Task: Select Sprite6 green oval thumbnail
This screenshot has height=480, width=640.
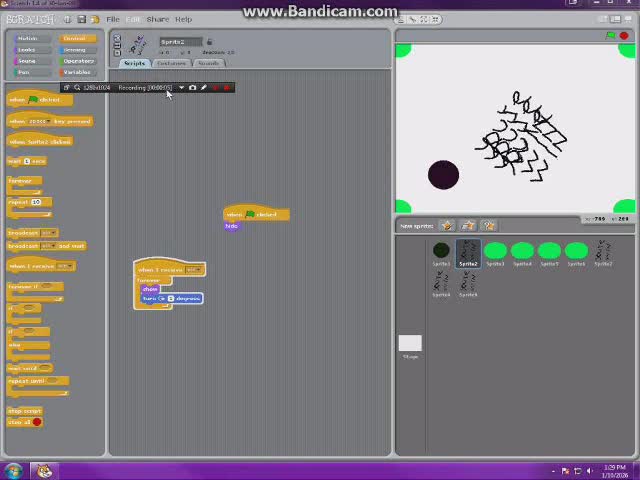Action: tap(576, 253)
